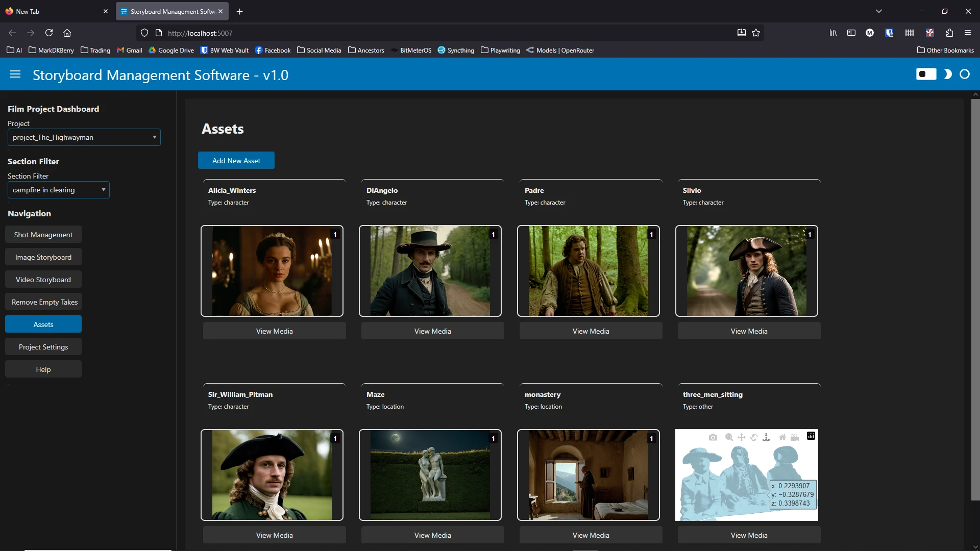
Task: Flip the theme toggle switch in the header
Action: click(926, 74)
